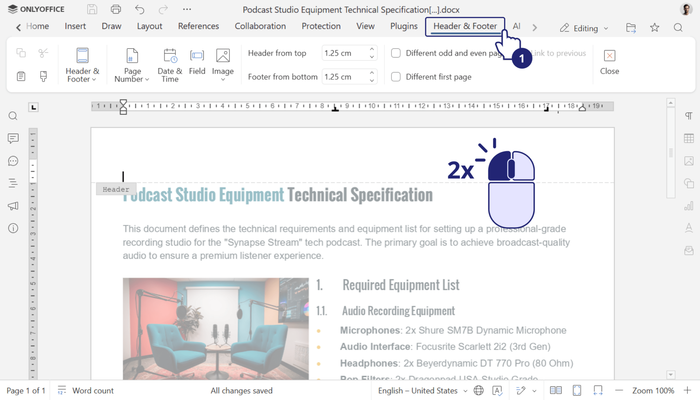Copy style paintbrush icon
Screen dimensions: 700x400
click(x=43, y=76)
